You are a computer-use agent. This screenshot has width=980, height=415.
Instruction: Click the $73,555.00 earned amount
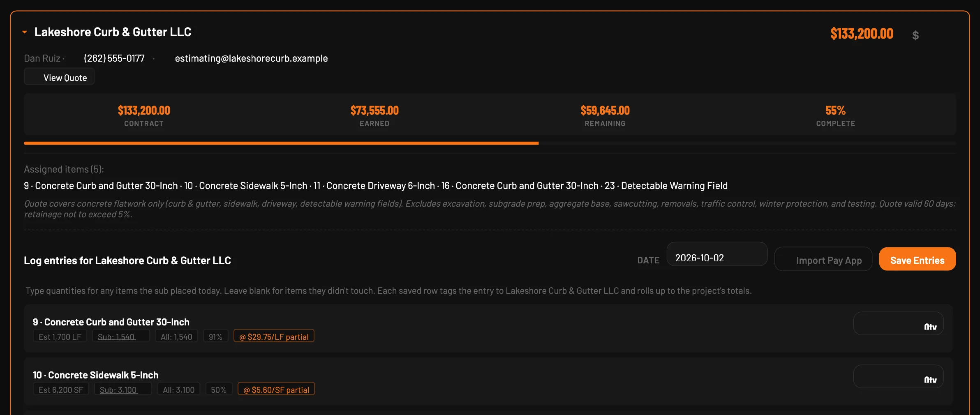coord(374,111)
